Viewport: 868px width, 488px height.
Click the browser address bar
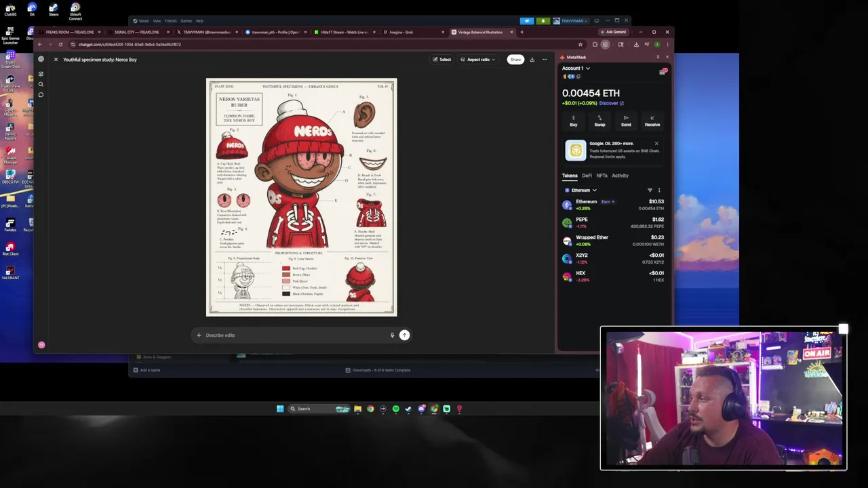[x=325, y=45]
